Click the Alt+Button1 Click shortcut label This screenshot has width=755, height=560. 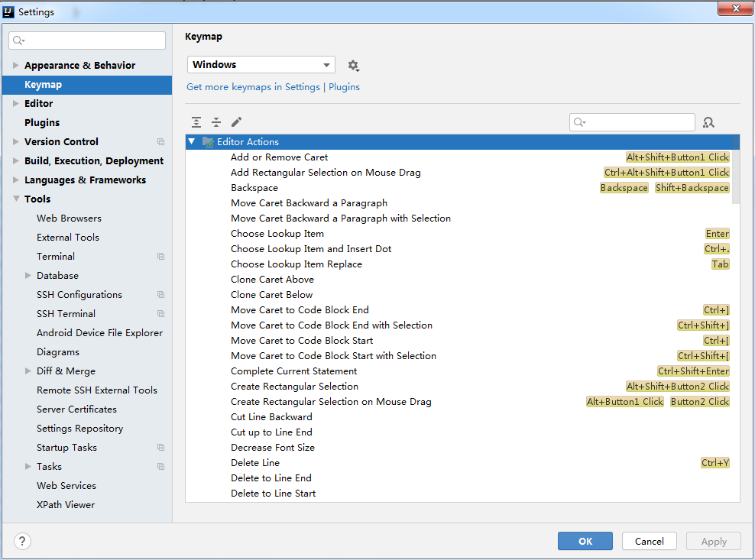pos(625,402)
